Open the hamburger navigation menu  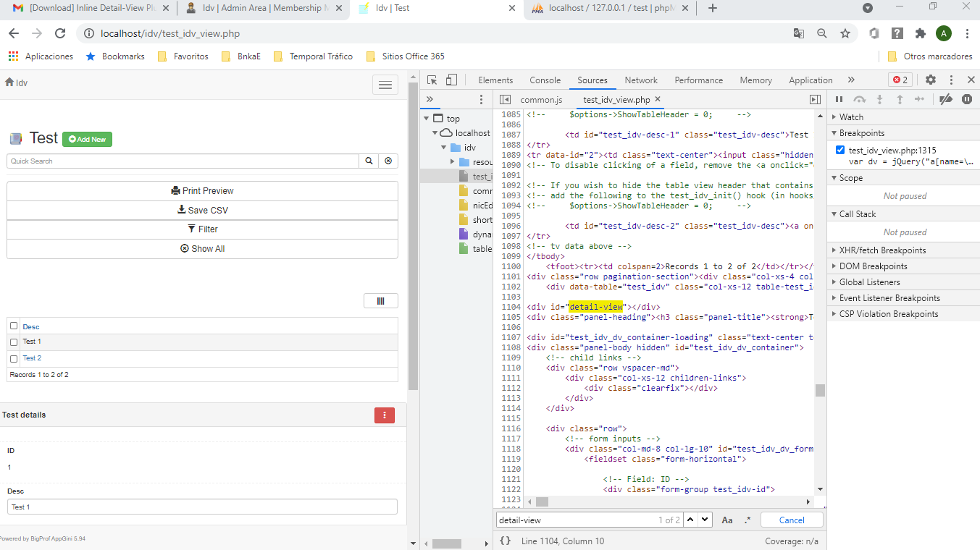pos(385,85)
